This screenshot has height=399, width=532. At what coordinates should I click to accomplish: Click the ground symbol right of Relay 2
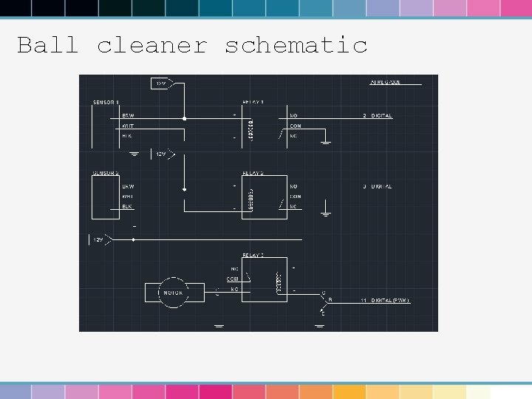(x=325, y=208)
